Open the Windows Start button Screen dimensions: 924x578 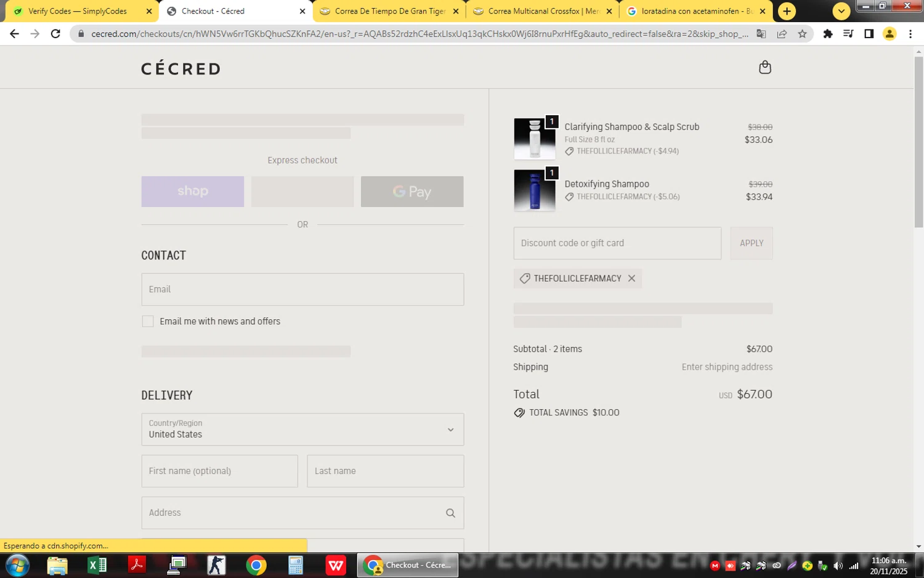pyautogui.click(x=17, y=565)
